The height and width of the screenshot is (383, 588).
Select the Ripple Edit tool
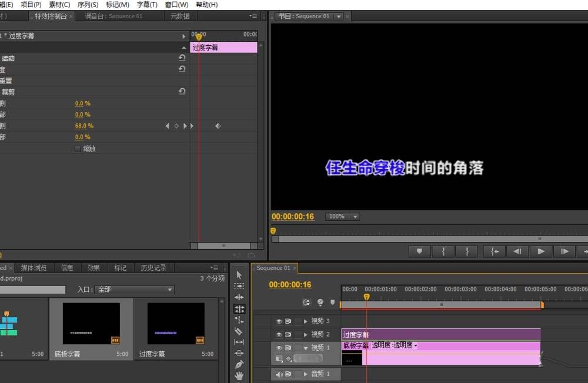(238, 297)
